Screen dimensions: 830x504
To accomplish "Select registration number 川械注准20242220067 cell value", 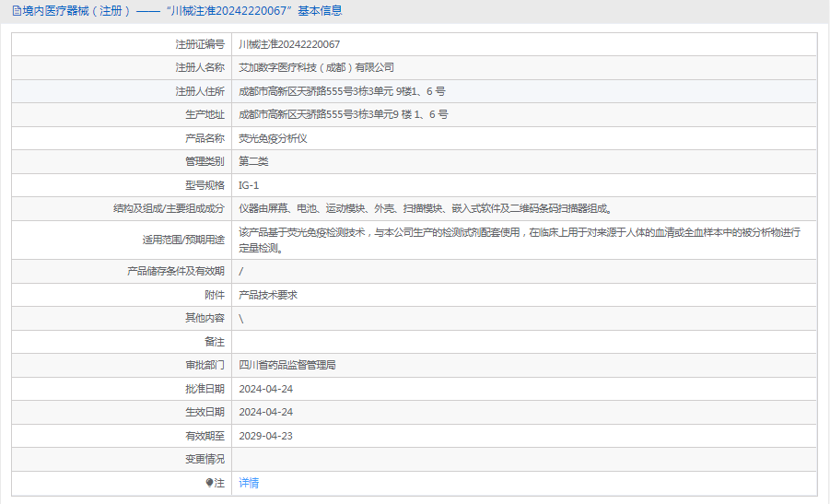I will (289, 44).
